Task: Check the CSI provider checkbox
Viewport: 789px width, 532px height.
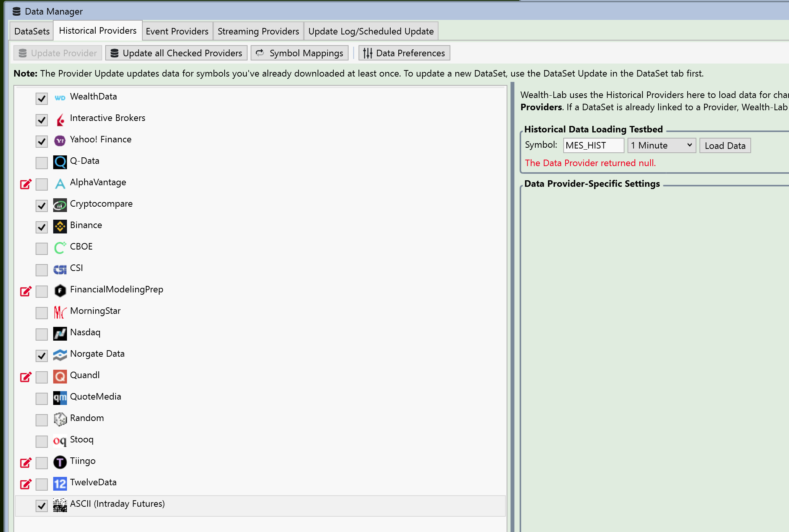Action: point(42,270)
